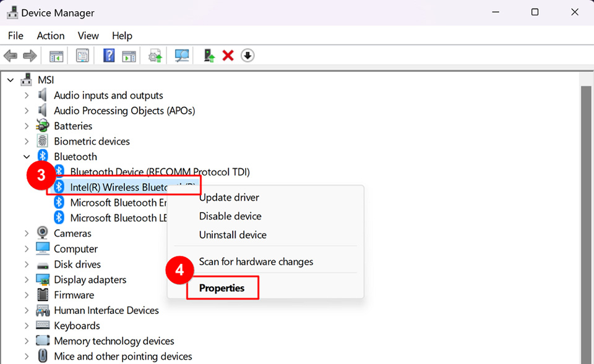Click the Mice and other pointing devices icon
Viewport: 594px width, 364px height.
point(43,356)
